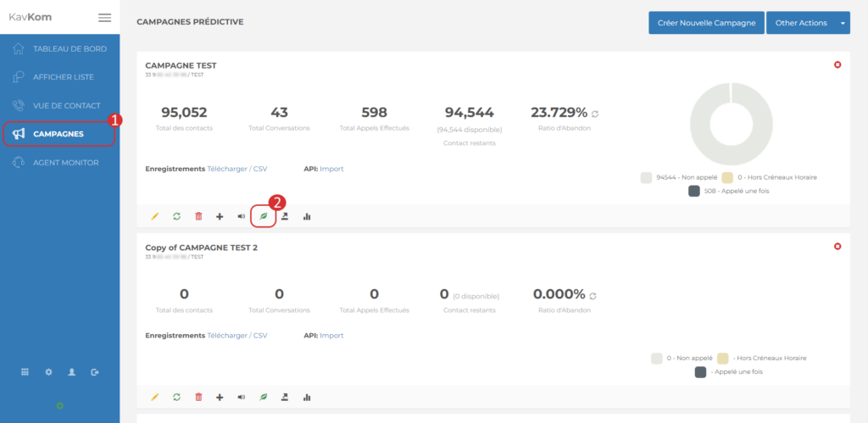The width and height of the screenshot is (868, 423).
Task: Toggle the hamburger menu to collapse the sidebar
Action: tap(104, 17)
